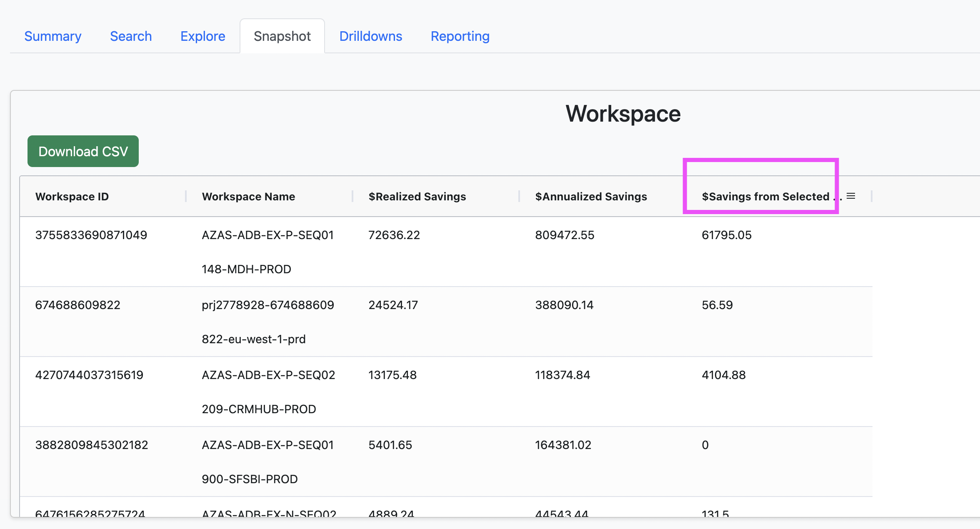Click the column divider after Workspace ID header

coord(186,196)
